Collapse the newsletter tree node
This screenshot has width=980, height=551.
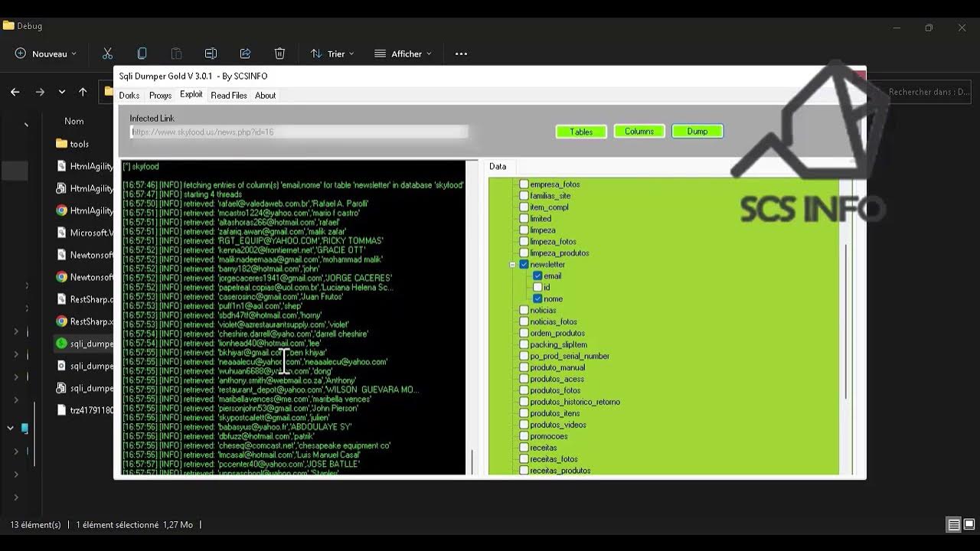point(512,265)
